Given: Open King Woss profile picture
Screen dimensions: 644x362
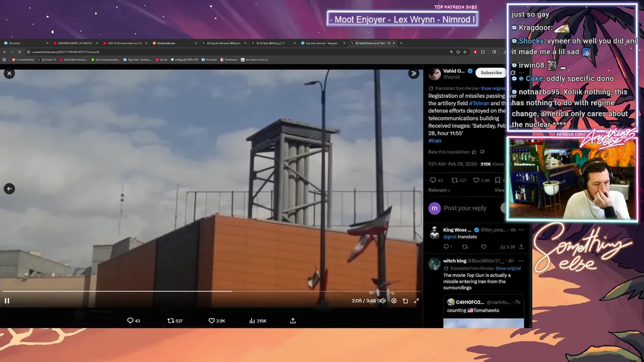Looking at the screenshot, I should click(434, 232).
